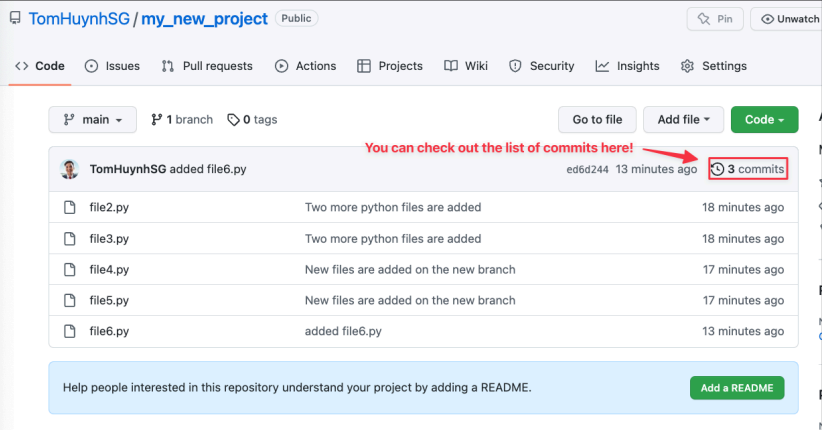Open the added file6.py message in file6.py row

tap(343, 331)
